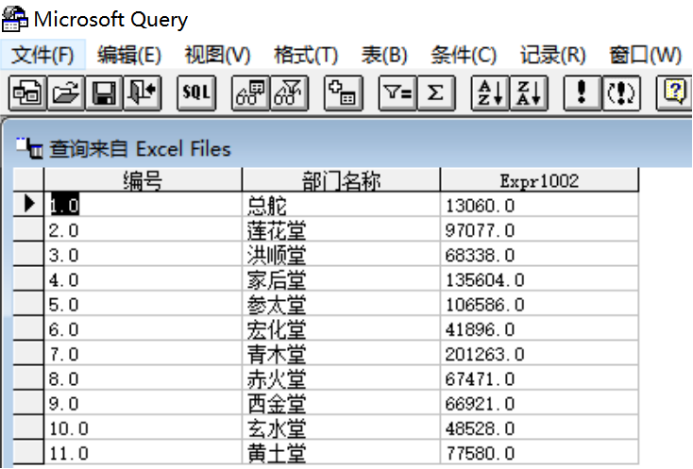
Task: Click the 编号 cell 10.0
Action: tap(143, 427)
